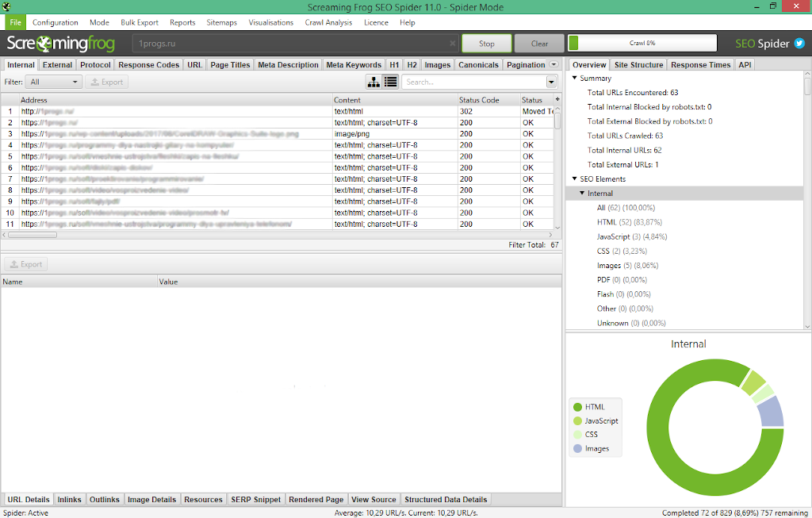The image size is (812, 518).
Task: Click the Clear button
Action: point(539,44)
